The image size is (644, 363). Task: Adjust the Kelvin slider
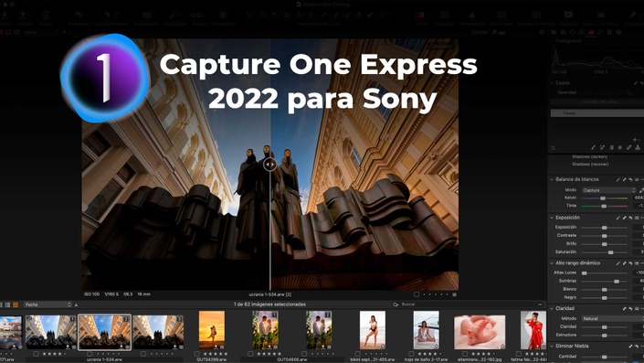coord(605,198)
